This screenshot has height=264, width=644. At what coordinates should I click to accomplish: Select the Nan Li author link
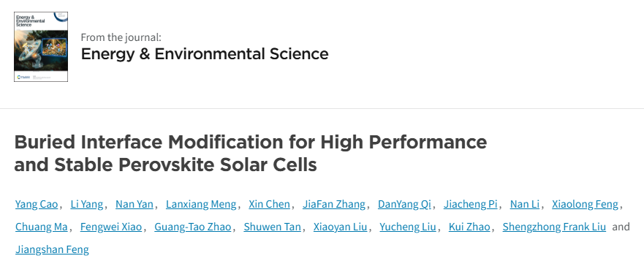point(524,204)
